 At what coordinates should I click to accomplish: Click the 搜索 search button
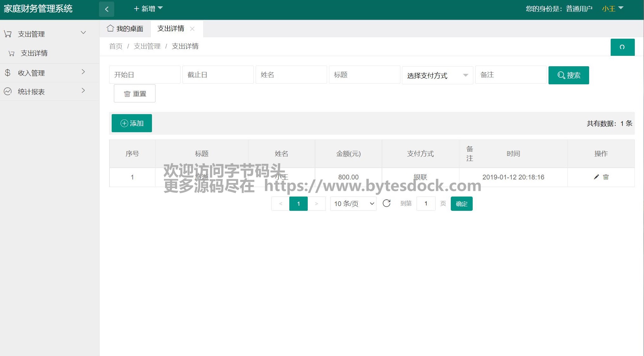568,75
